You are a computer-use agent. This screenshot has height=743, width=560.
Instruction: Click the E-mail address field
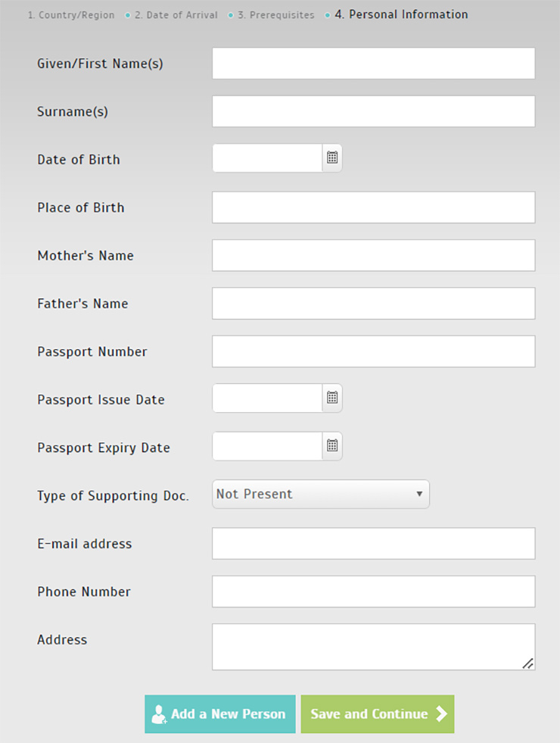coord(374,544)
